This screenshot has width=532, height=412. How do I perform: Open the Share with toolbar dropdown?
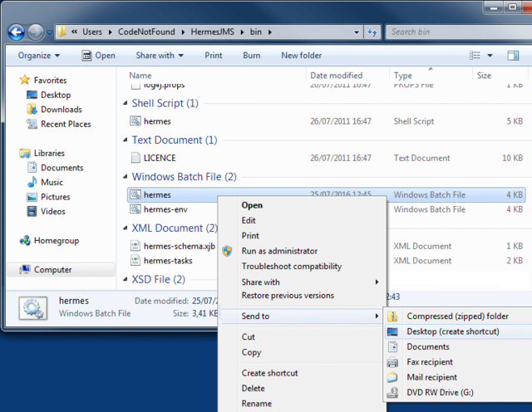click(x=160, y=56)
